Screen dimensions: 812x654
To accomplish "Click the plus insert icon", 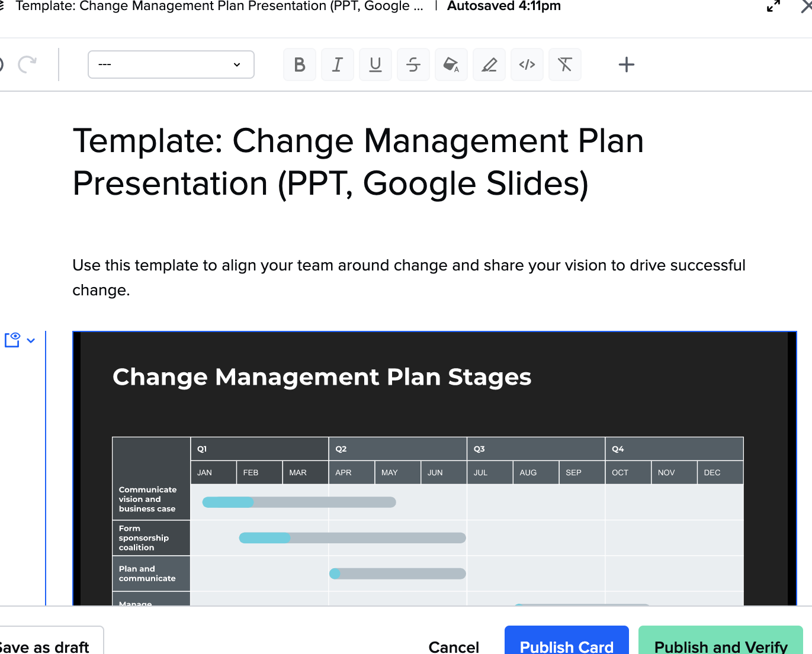I will tap(627, 65).
